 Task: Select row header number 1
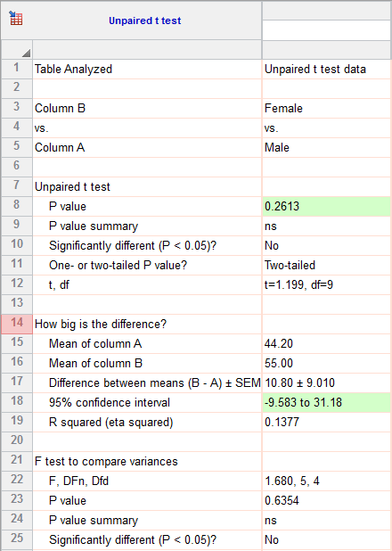[17, 69]
